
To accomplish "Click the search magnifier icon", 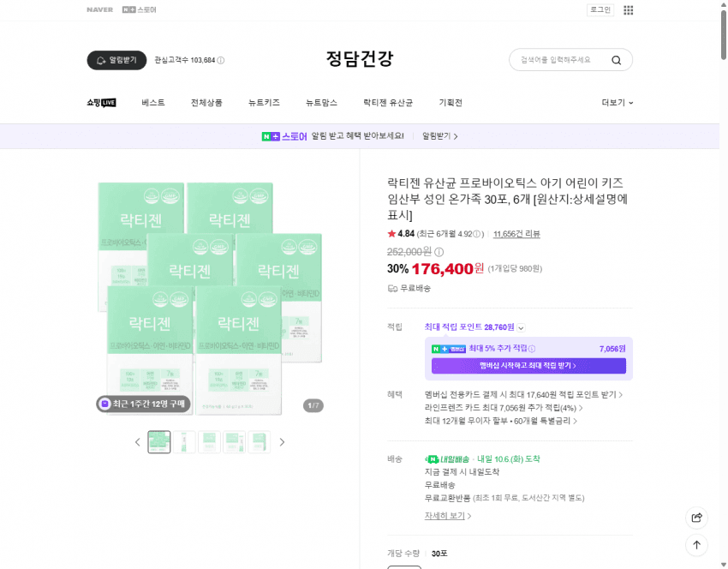I will (x=616, y=60).
